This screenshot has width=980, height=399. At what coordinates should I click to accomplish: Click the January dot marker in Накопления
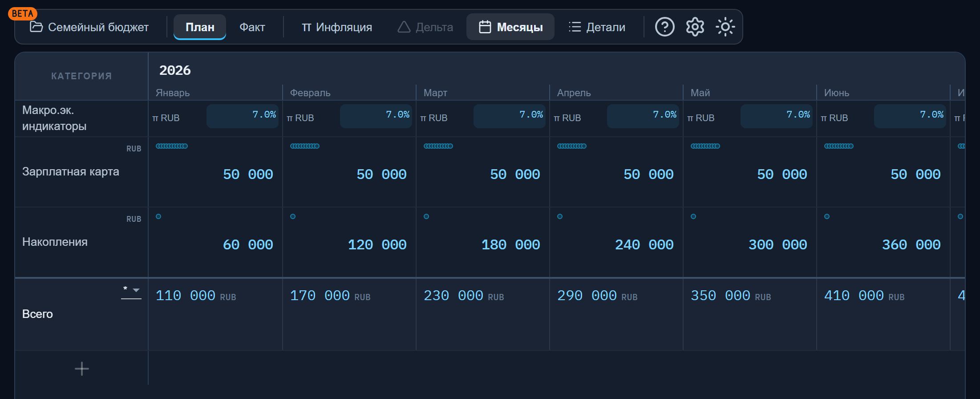tap(158, 216)
